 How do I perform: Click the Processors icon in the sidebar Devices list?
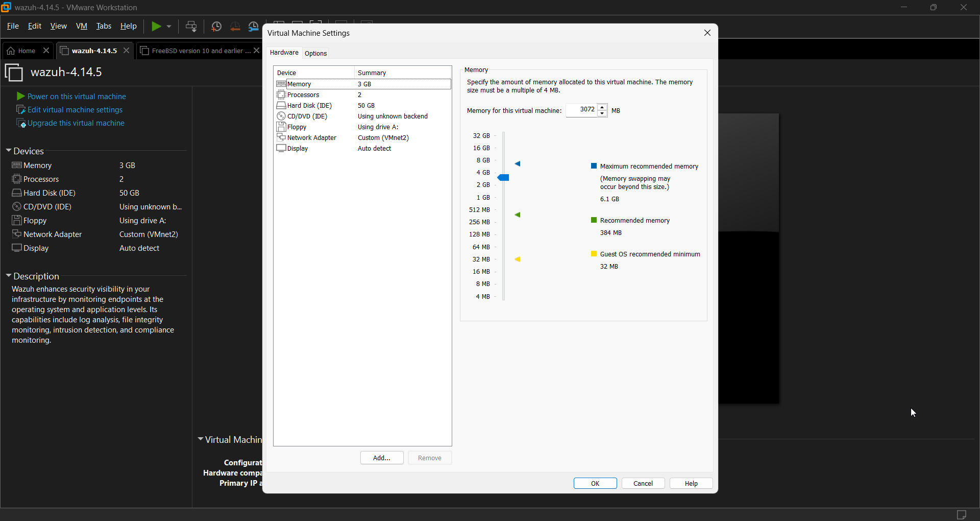17,179
